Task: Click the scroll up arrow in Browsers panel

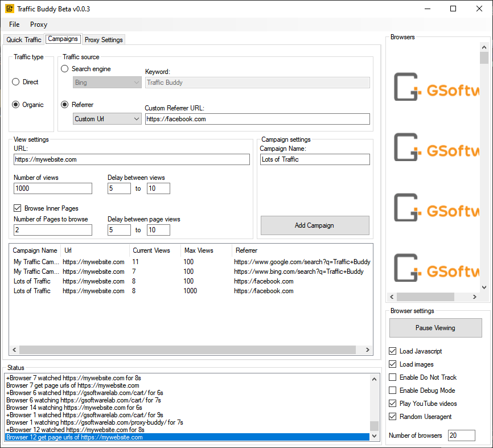Action: point(484,48)
